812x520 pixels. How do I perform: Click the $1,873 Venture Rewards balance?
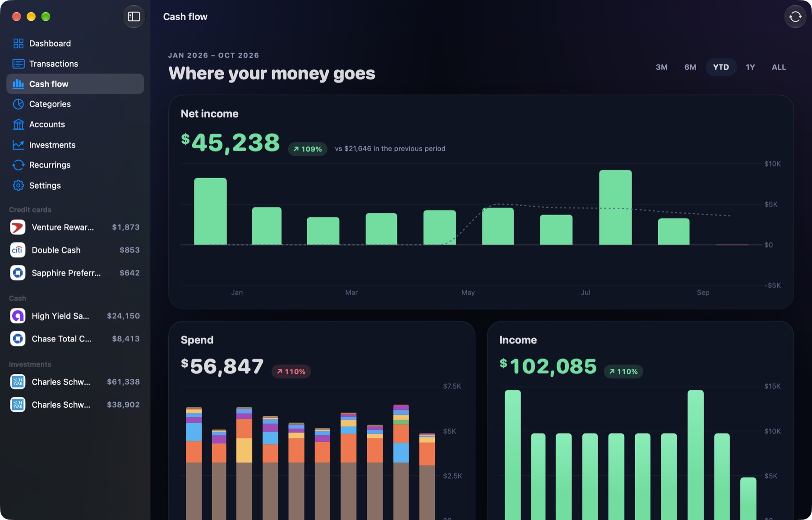coord(126,227)
